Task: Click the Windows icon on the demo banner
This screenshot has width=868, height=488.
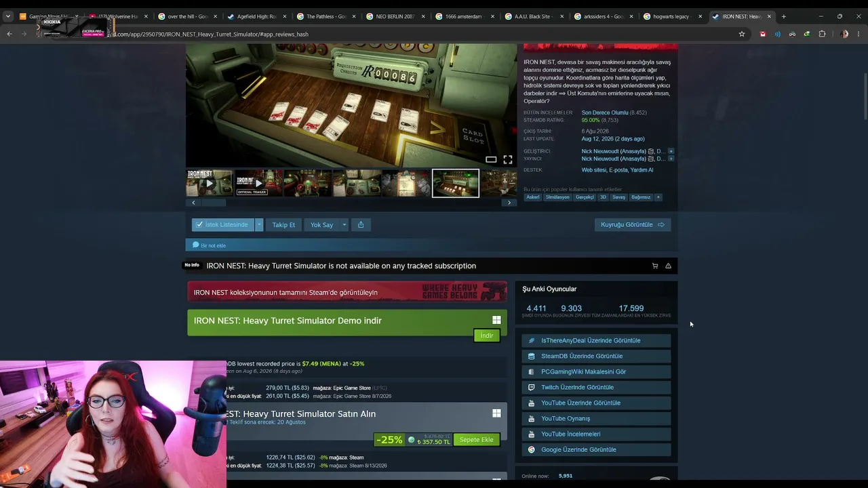Action: coord(496,320)
